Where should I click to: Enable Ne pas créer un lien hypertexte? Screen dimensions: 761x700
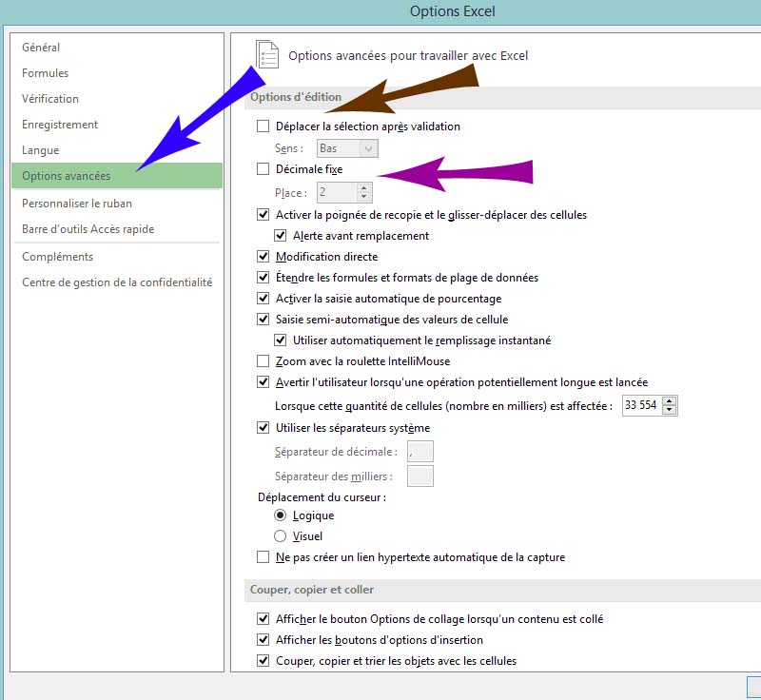click(x=263, y=557)
